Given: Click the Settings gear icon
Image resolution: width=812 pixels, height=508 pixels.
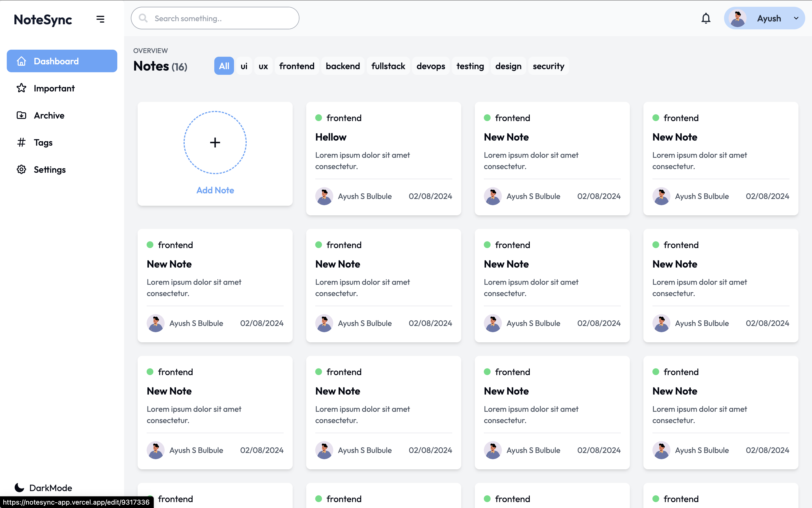Looking at the screenshot, I should coord(21,169).
